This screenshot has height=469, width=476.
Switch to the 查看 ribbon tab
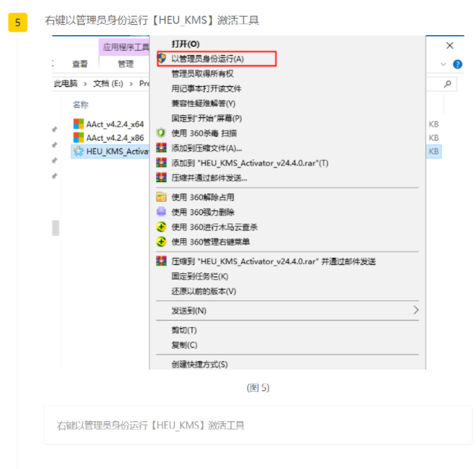point(80,63)
